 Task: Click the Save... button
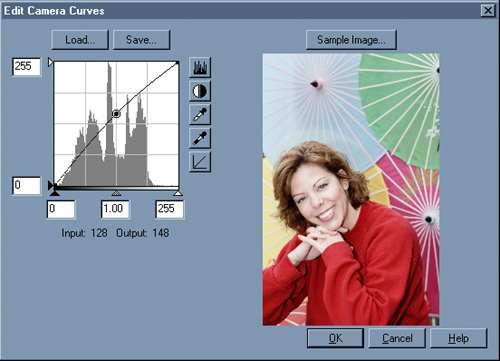tap(141, 40)
